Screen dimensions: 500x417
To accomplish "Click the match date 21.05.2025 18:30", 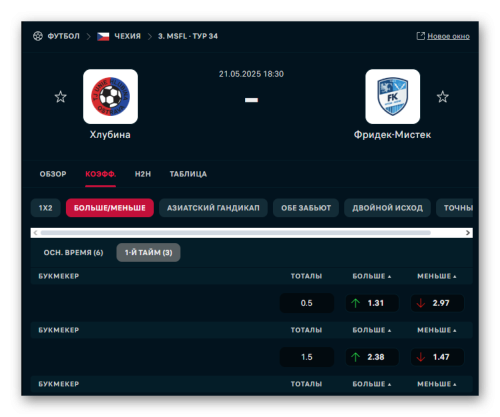I will point(251,74).
